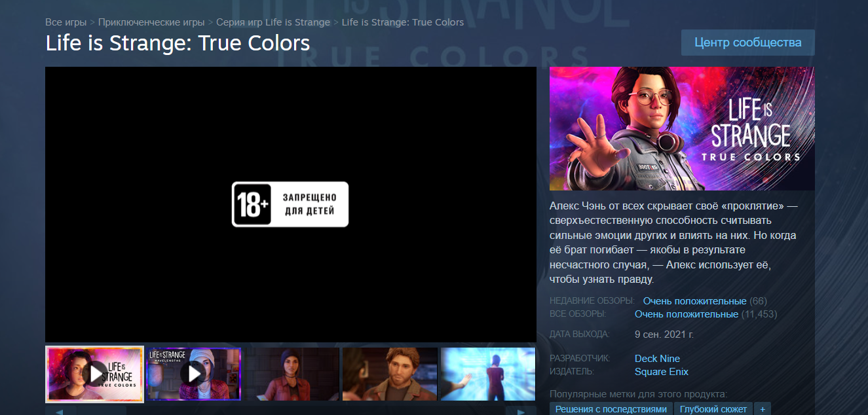Play the True Colors trailer thumbnail

click(x=95, y=374)
